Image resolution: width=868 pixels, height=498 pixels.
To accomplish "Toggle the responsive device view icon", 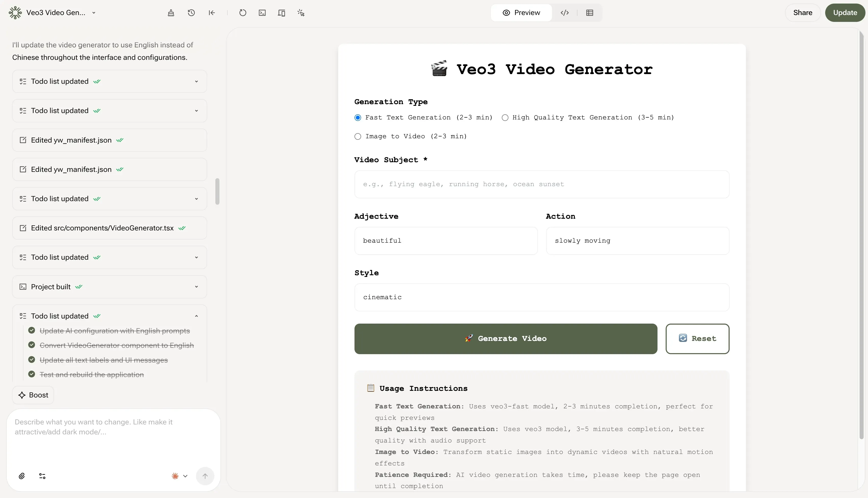I will point(281,13).
